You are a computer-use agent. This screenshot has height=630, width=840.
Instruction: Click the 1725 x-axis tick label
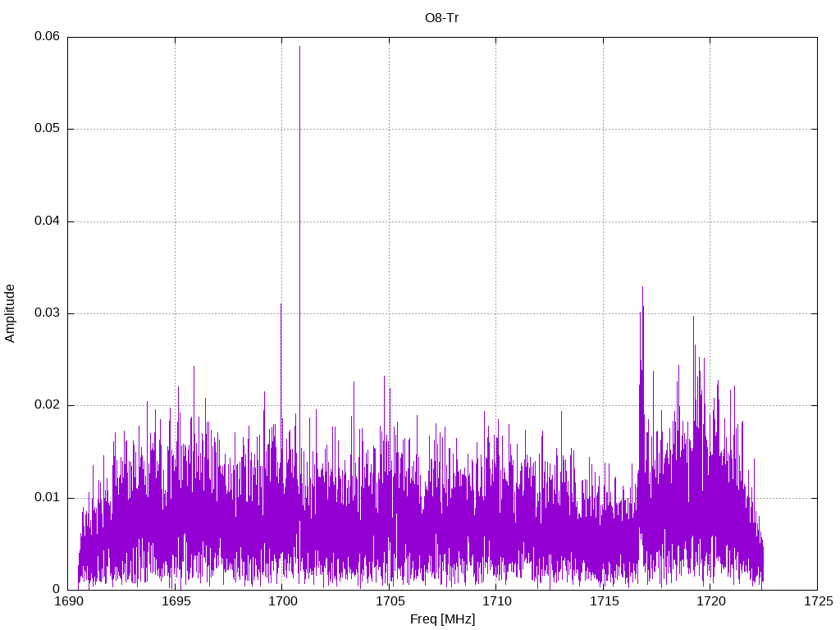[817, 602]
